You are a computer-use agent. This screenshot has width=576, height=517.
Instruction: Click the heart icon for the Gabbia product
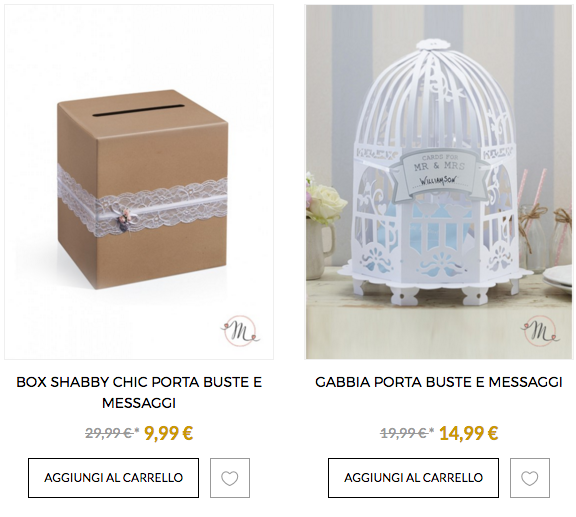click(530, 478)
